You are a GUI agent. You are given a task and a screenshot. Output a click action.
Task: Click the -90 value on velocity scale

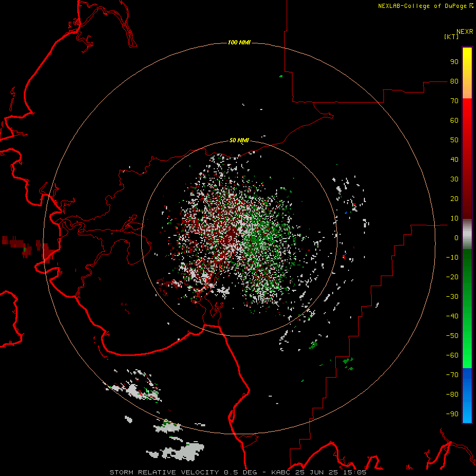[452, 414]
